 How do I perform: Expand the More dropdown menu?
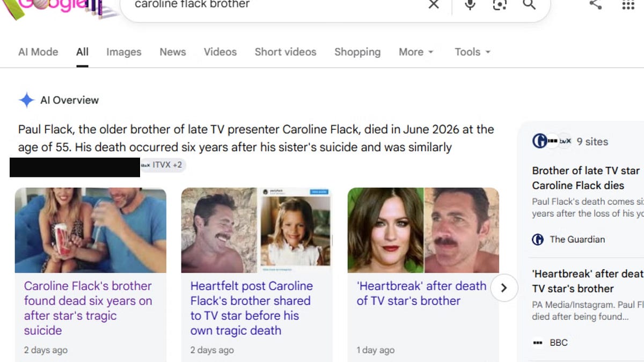[x=416, y=52]
